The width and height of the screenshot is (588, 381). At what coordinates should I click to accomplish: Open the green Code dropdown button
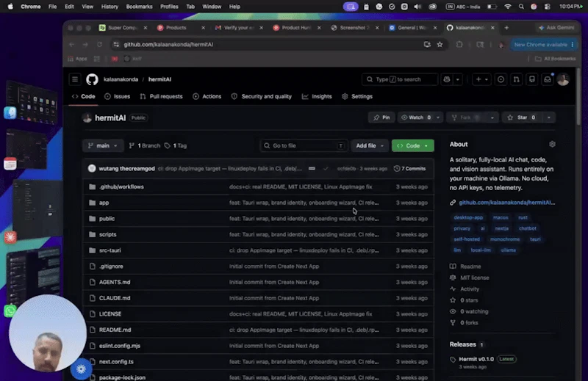coord(413,146)
